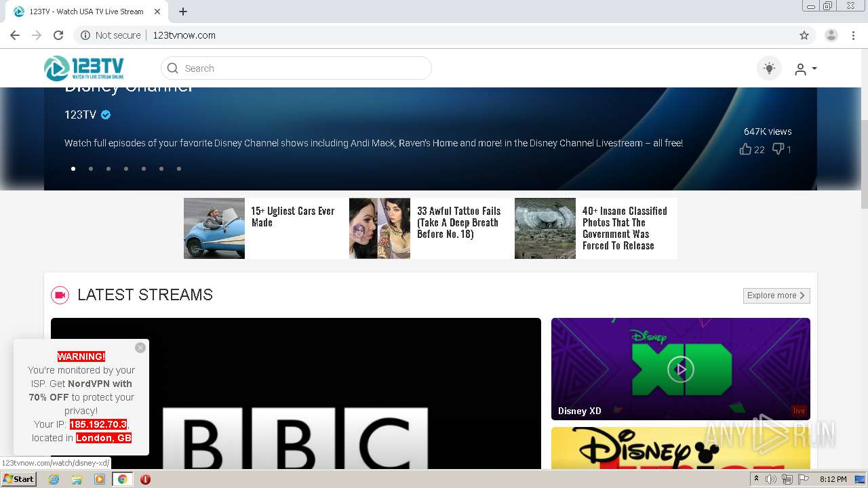Open "40+ Insane Classified Photos" headline
868x488 pixels.
tap(625, 228)
